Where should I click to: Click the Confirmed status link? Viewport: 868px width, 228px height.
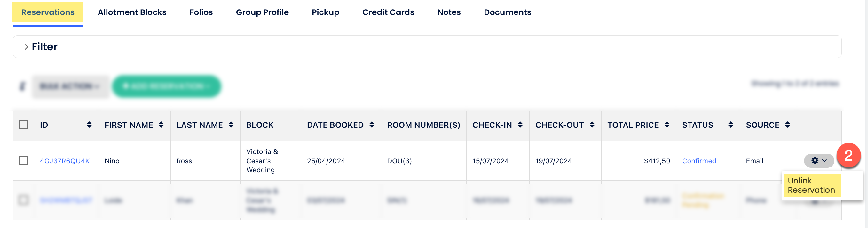(x=699, y=161)
